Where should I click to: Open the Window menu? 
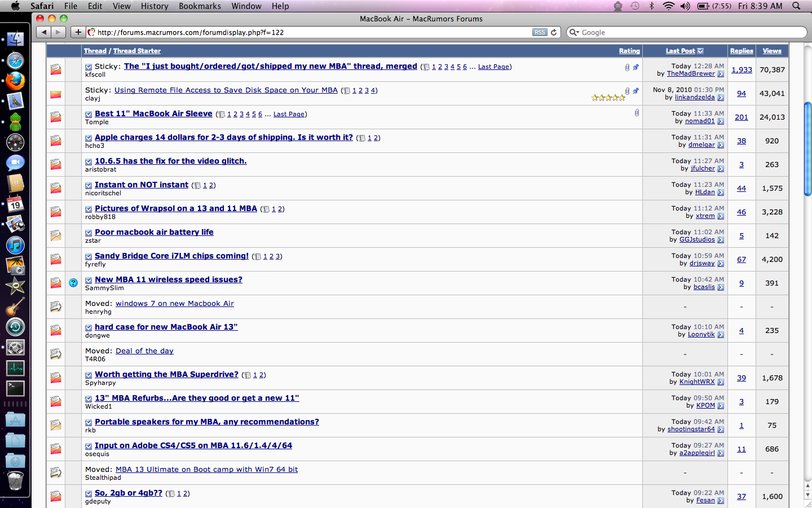click(246, 6)
